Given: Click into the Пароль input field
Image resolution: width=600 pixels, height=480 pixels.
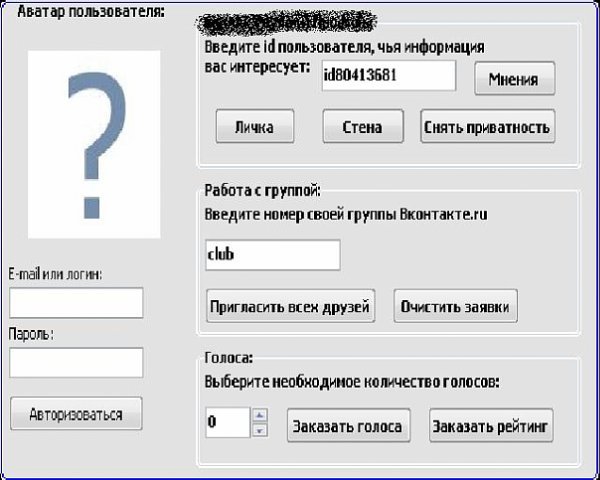Looking at the screenshot, I should pos(76,362).
